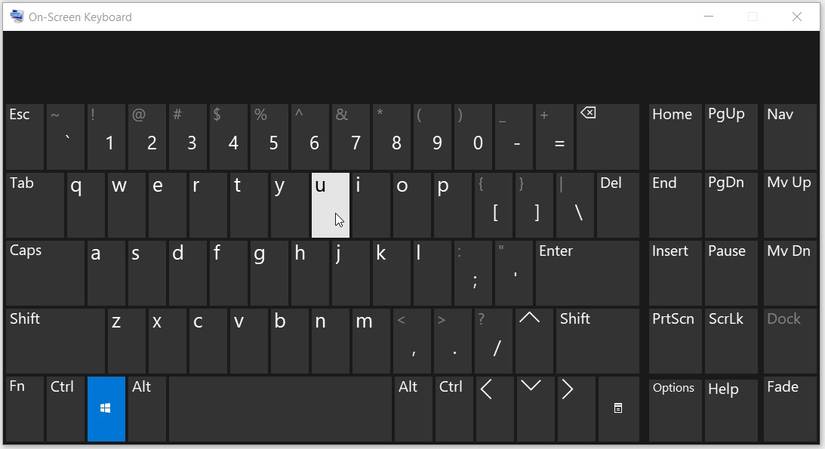Click the On-Screen Keyboard title bar icon
Screen dimensions: 825x449
click(17, 16)
